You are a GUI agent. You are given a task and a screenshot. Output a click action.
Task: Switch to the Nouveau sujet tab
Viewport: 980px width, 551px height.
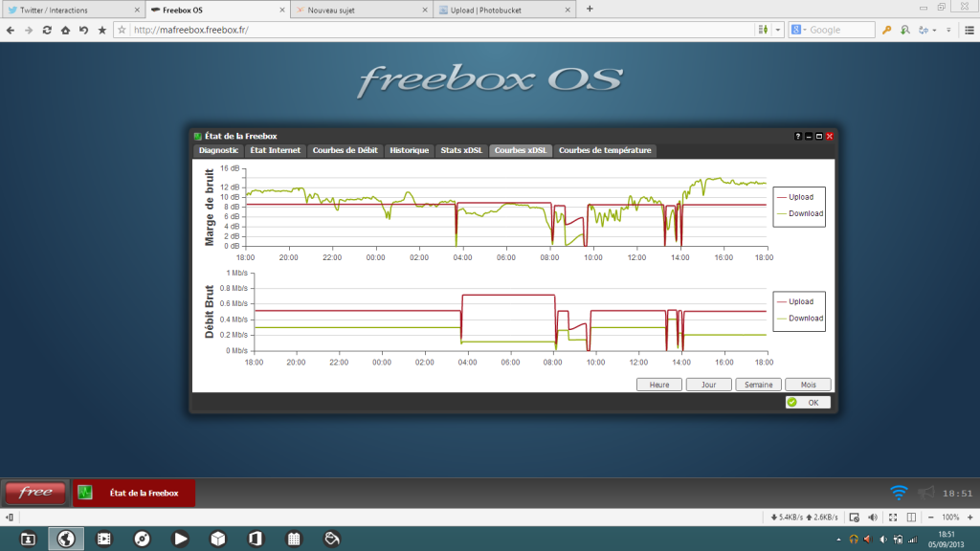coord(363,10)
